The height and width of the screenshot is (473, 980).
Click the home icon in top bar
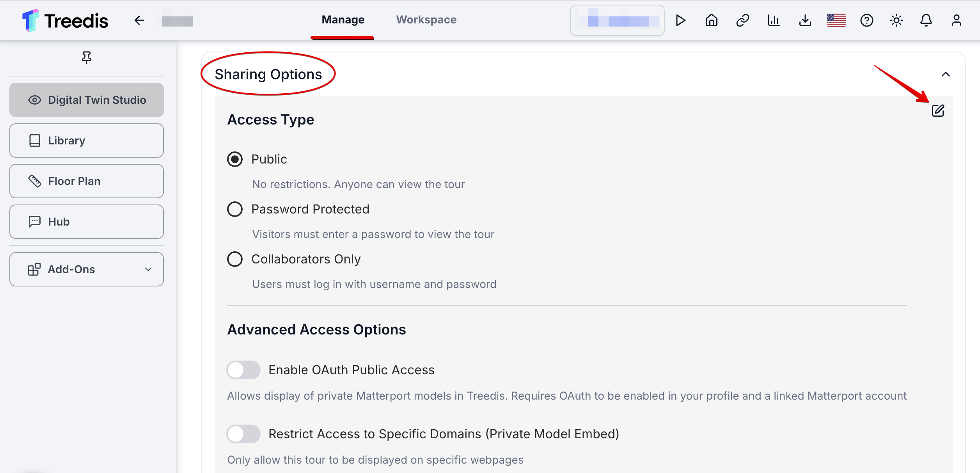[x=711, y=20]
